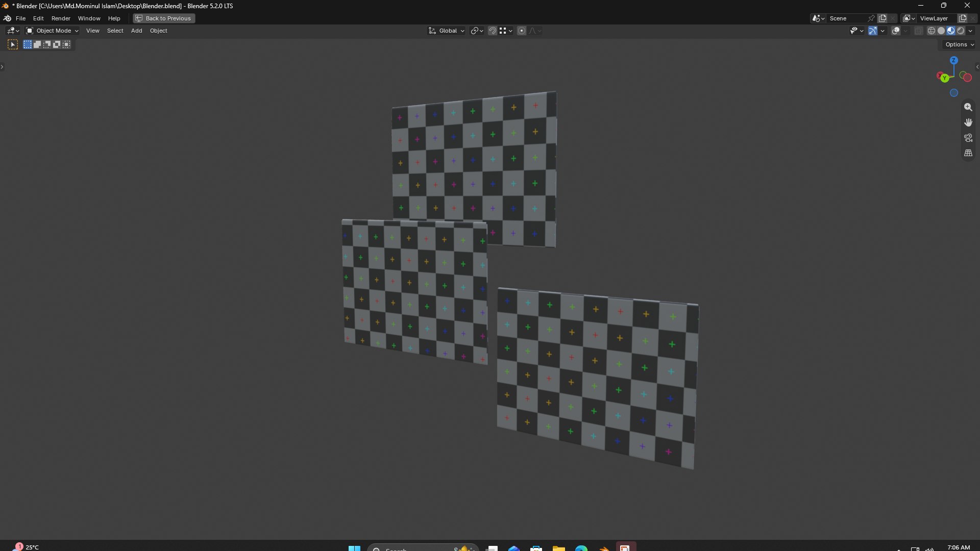This screenshot has height=551, width=980.
Task: Toggle proportional editing
Action: click(x=522, y=31)
